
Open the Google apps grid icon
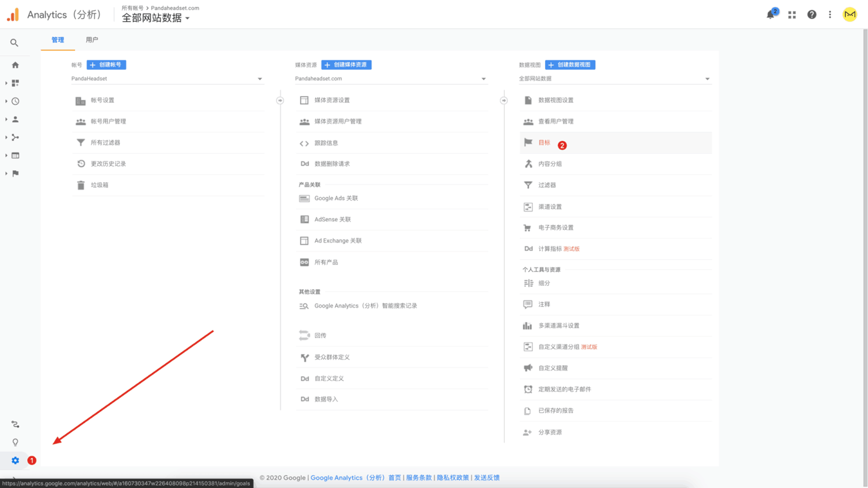tap(792, 15)
